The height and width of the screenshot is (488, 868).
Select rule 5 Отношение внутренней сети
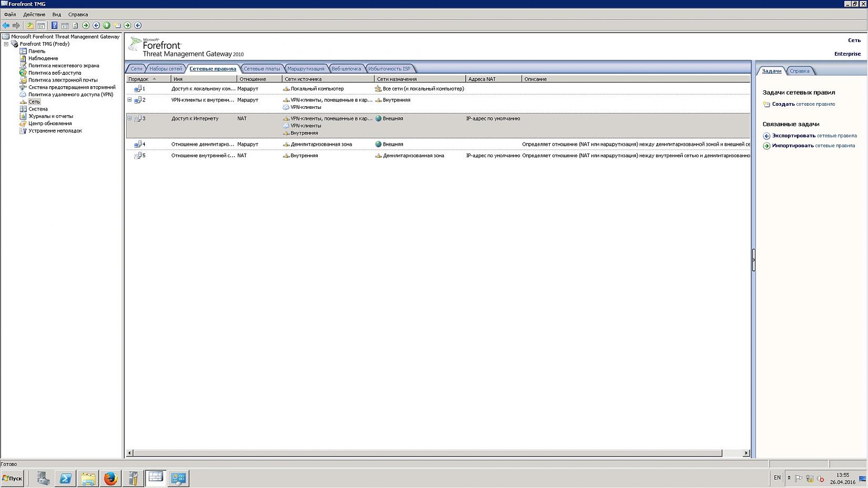(x=438, y=156)
